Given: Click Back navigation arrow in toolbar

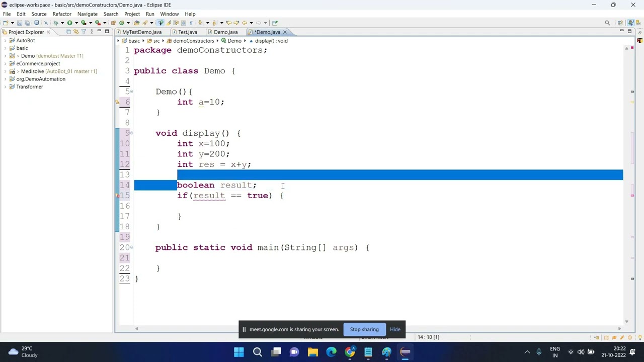Looking at the screenshot, I should pos(244,23).
